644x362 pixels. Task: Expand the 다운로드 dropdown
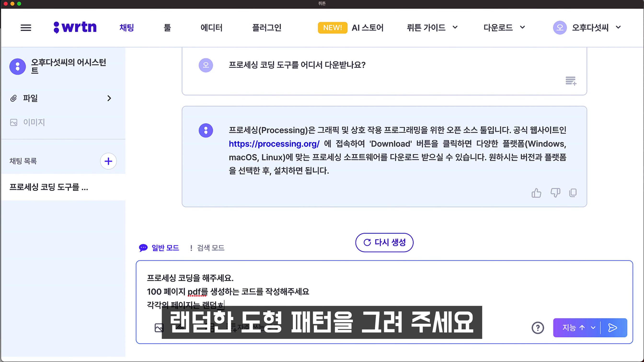pos(522,27)
